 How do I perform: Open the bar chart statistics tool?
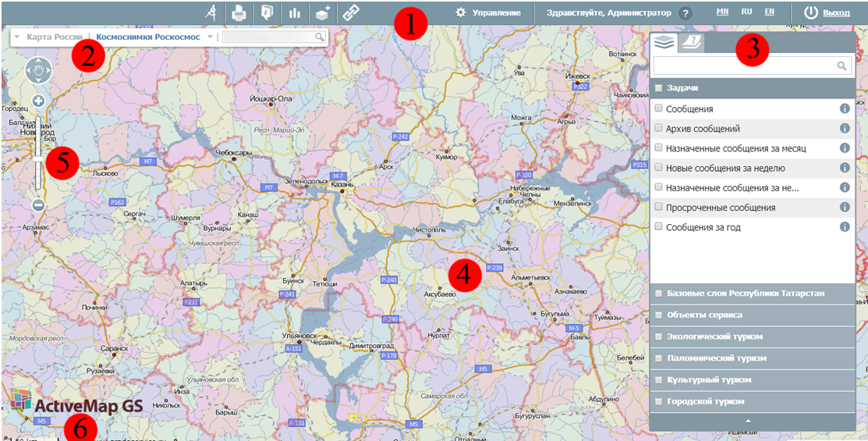pyautogui.click(x=295, y=12)
